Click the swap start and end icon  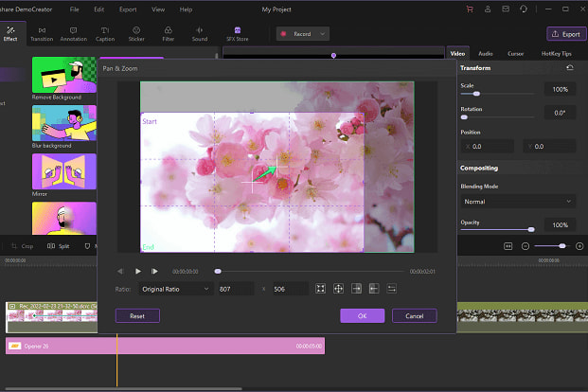[x=392, y=289]
